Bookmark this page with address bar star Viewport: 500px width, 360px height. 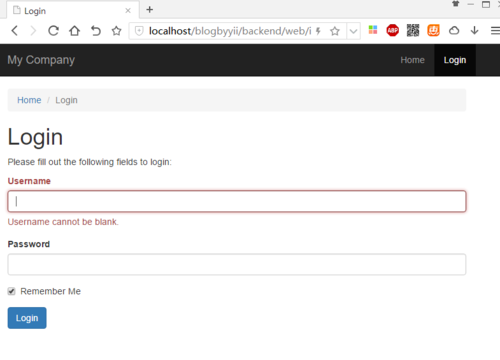335,31
